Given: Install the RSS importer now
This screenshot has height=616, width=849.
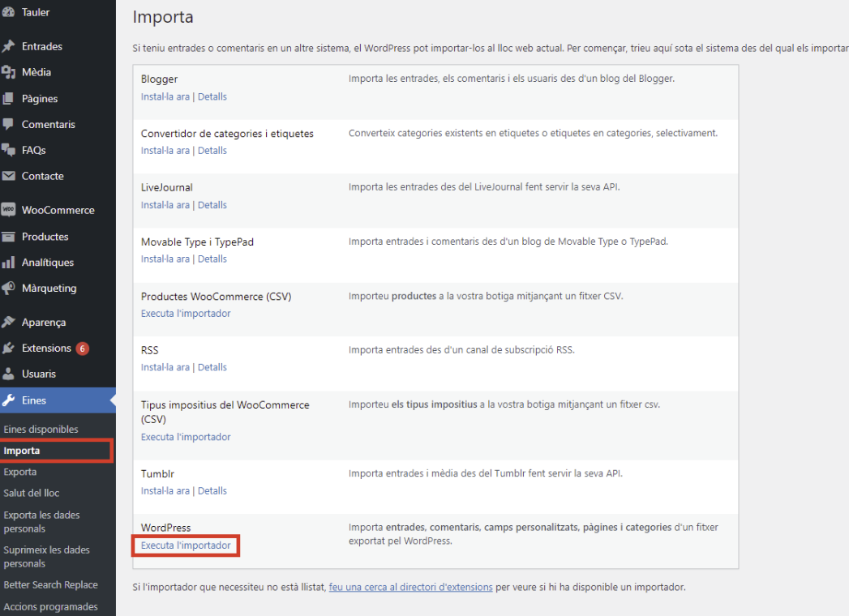Looking at the screenshot, I should click(165, 367).
